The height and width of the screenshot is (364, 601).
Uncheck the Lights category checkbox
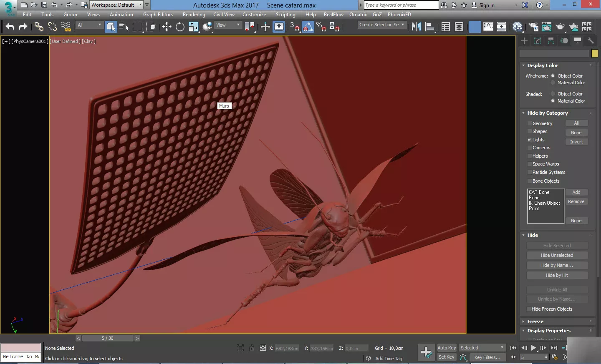pos(529,140)
